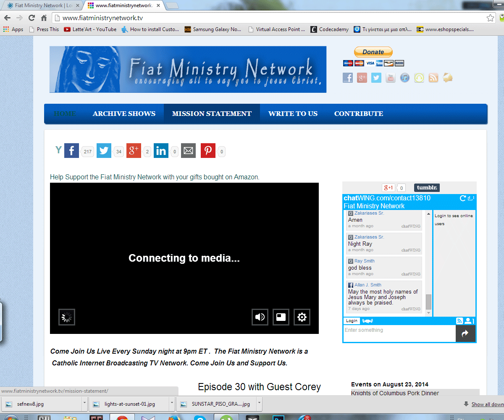This screenshot has height=420, width=504.
Task: Click 'Knights of Columbus Pork Dinner' event
Action: [395, 393]
